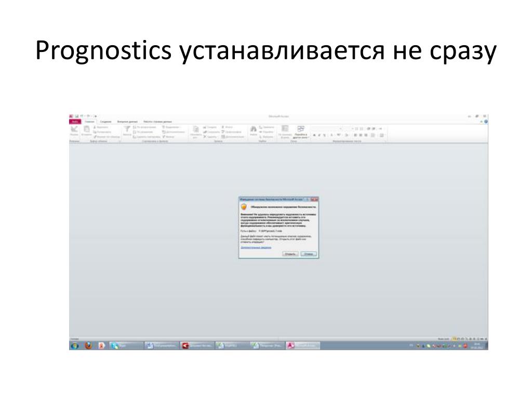Click Сохранить in the Записи group

coord(211,132)
